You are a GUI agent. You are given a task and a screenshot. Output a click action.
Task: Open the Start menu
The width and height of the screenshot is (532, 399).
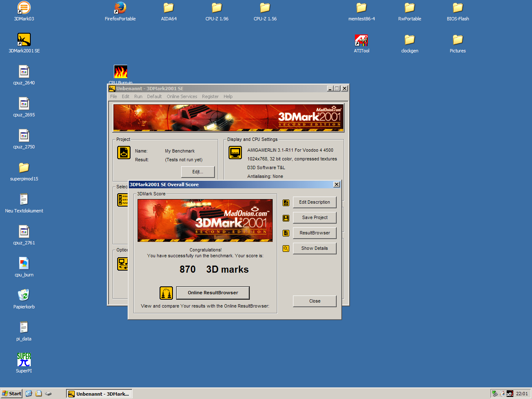pyautogui.click(x=12, y=394)
